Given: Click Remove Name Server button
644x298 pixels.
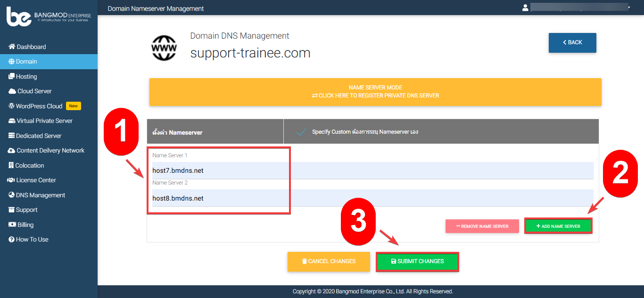Looking at the screenshot, I should 482,226.
